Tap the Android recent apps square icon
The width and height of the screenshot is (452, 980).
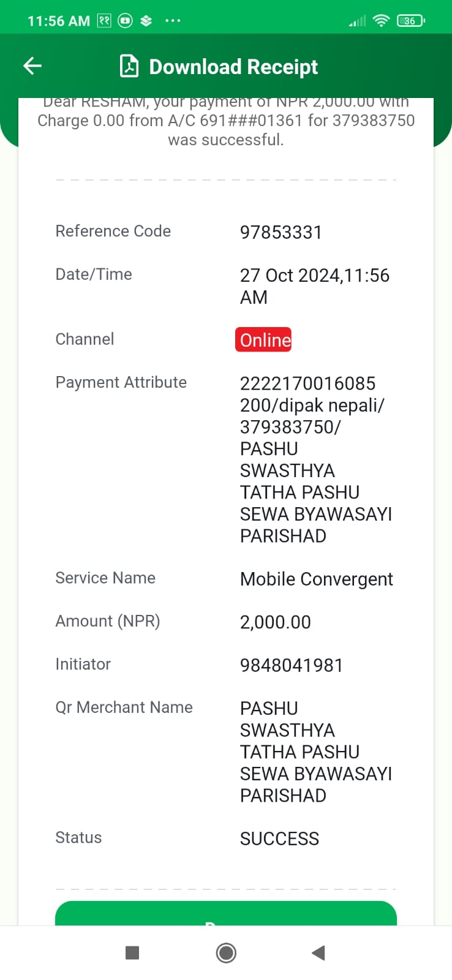pos(132,952)
